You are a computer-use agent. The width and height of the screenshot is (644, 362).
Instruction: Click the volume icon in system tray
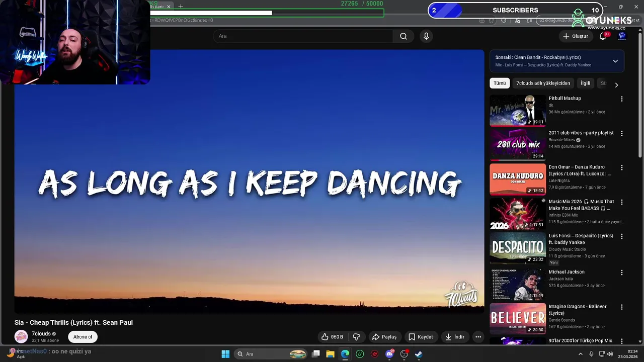coord(610,354)
